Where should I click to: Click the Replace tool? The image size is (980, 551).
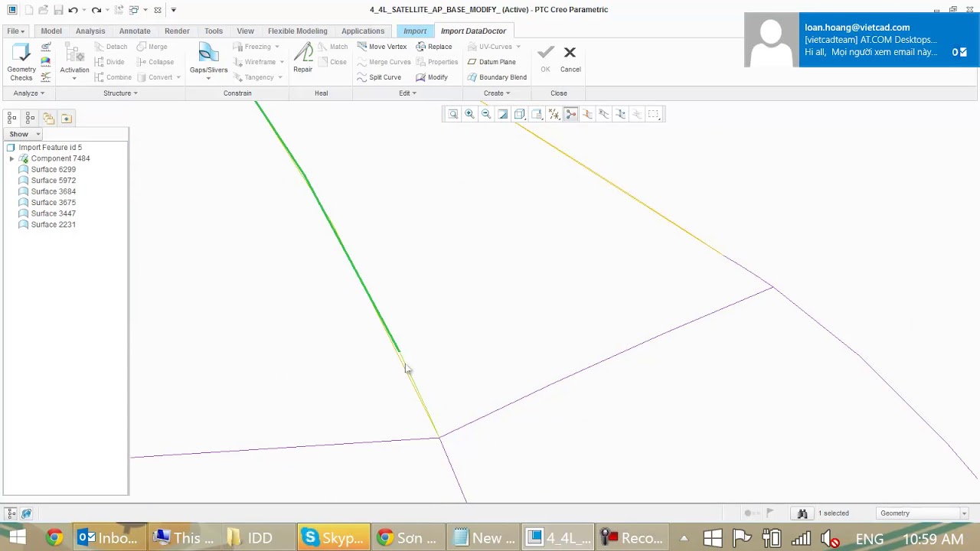coord(434,47)
